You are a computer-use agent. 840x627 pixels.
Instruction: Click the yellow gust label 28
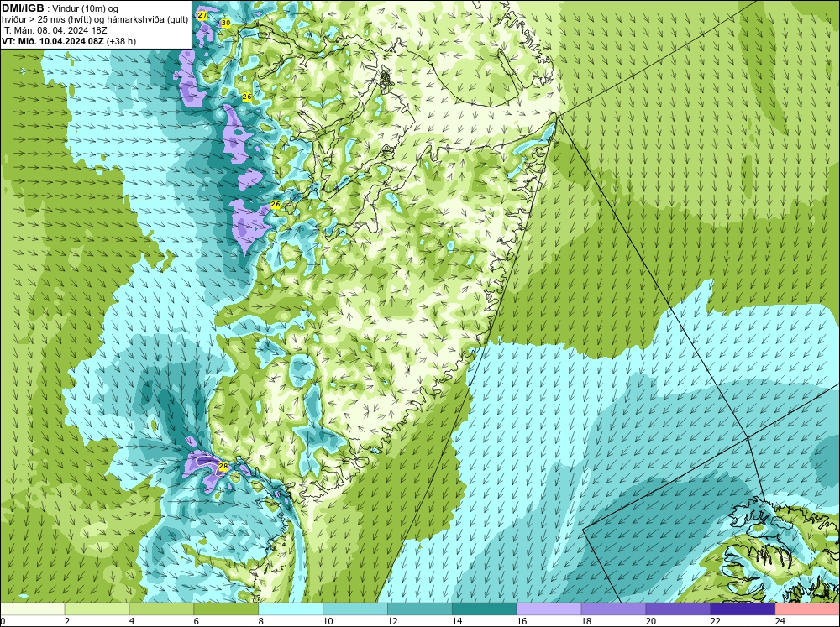pyautogui.click(x=223, y=467)
